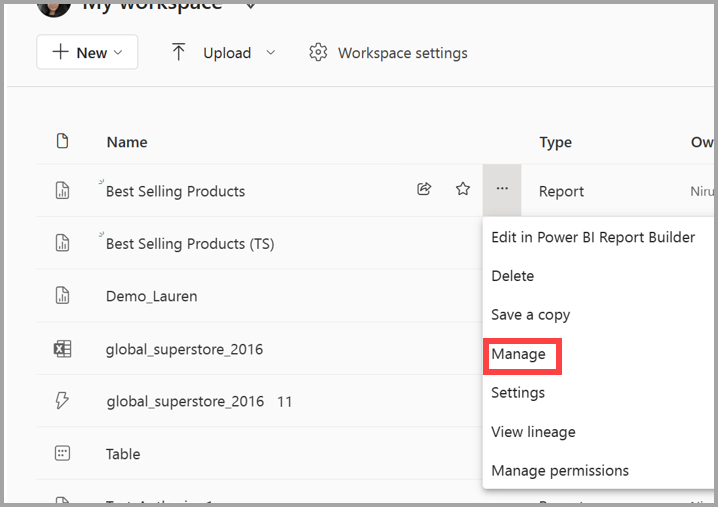Image resolution: width=718 pixels, height=507 pixels.
Task: Open the global_superstore_2016 workbook
Action: (185, 349)
